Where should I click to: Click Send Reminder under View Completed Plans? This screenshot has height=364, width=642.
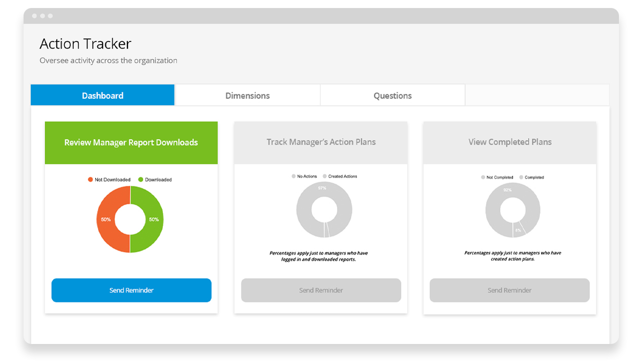click(x=509, y=290)
